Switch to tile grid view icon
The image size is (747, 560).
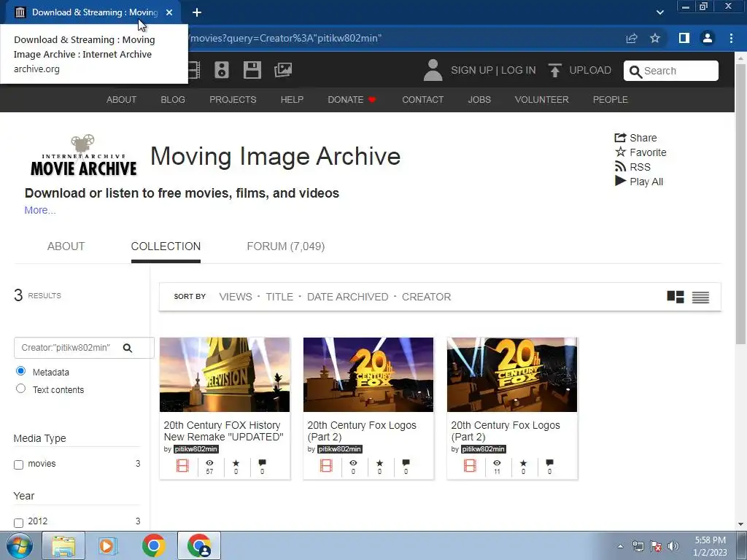click(x=675, y=297)
